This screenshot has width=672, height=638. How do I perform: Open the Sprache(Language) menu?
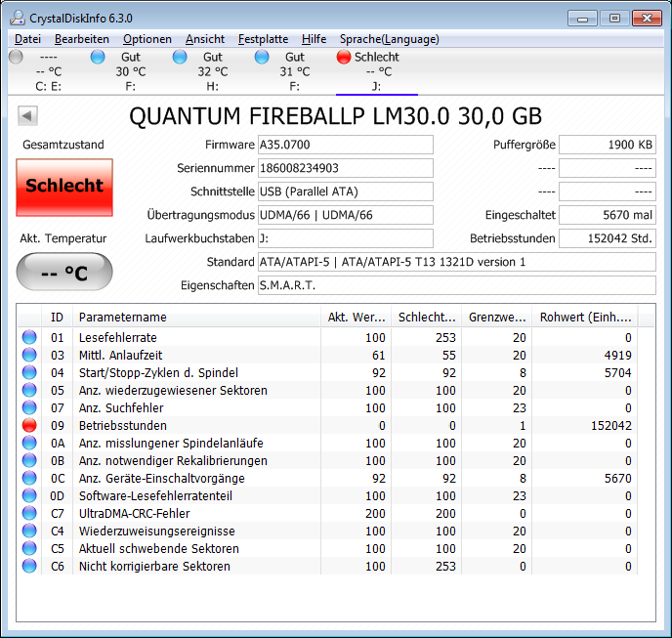tap(389, 39)
